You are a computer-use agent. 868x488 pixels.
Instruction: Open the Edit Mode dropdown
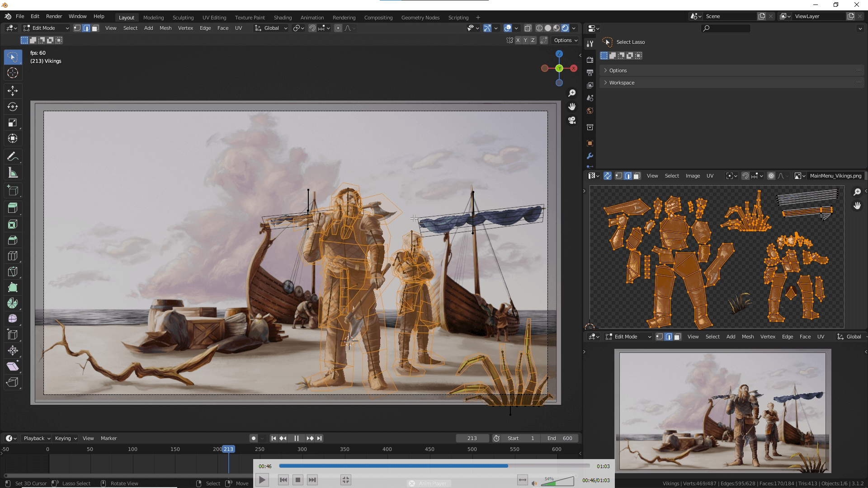(x=46, y=28)
